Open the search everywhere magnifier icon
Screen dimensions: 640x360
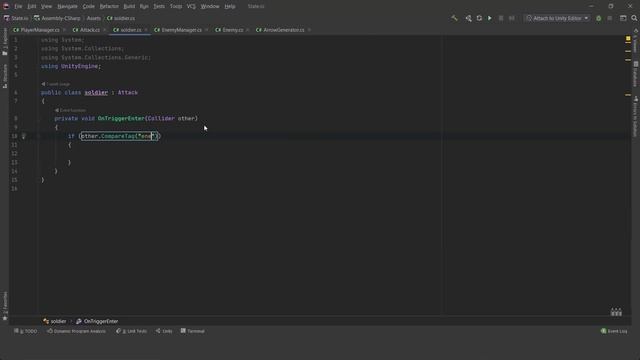(634, 18)
